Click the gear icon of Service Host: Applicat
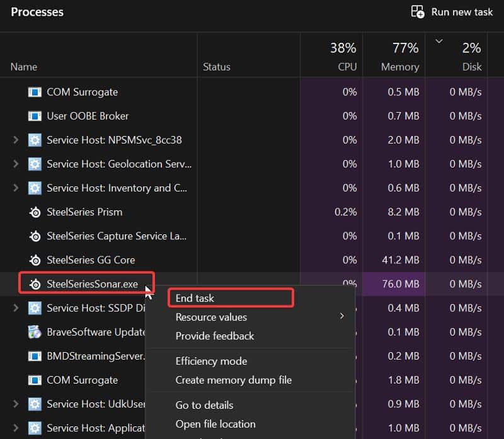Image resolution: width=504 pixels, height=439 pixels. (x=35, y=428)
